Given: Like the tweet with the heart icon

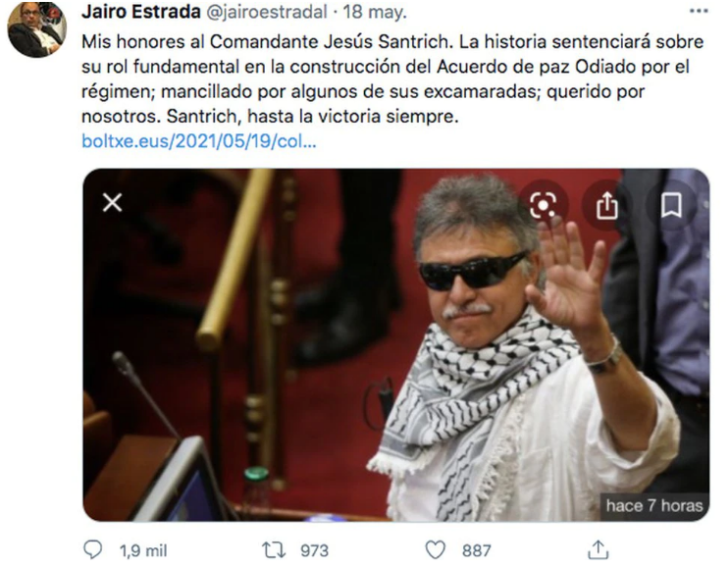Looking at the screenshot, I should pyautogui.click(x=436, y=550).
